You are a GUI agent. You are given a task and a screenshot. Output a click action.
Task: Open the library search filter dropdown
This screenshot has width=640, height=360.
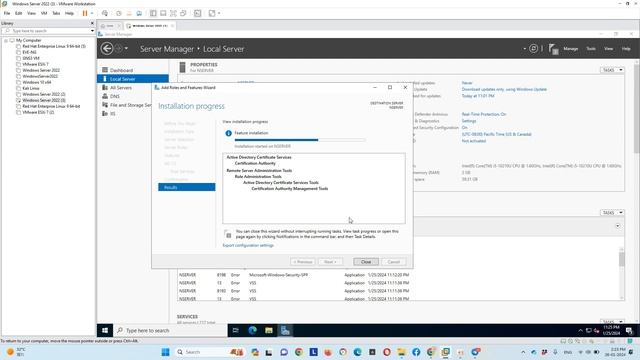[92, 31]
